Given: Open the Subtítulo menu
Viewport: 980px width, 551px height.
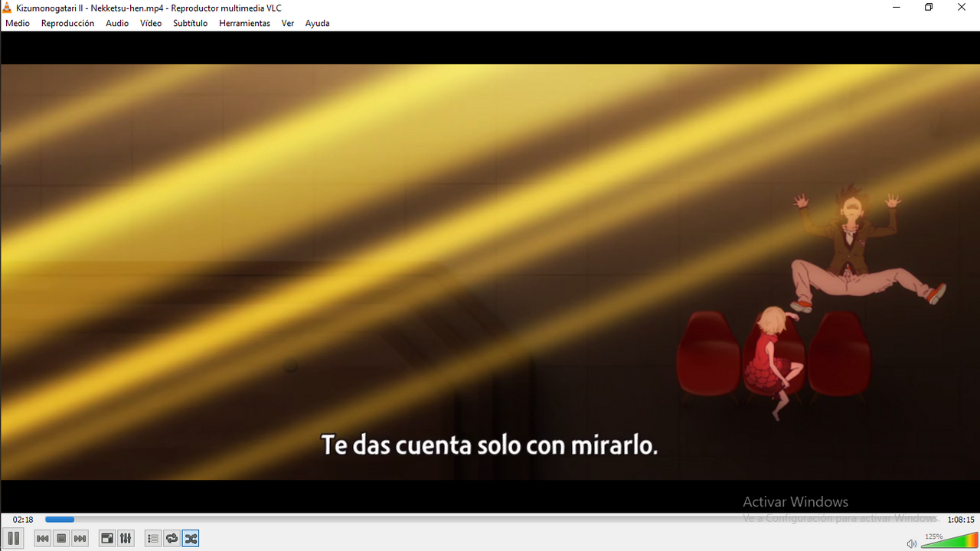Looking at the screenshot, I should pyautogui.click(x=190, y=23).
